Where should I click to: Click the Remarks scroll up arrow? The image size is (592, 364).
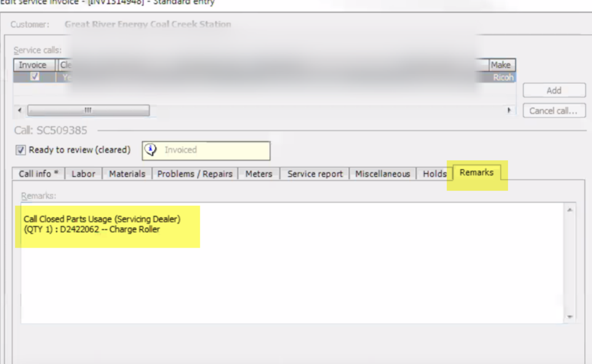coord(570,210)
